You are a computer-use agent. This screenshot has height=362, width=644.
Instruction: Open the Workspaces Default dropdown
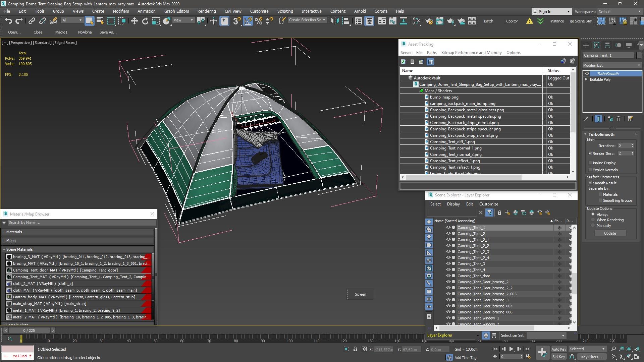[x=620, y=12]
